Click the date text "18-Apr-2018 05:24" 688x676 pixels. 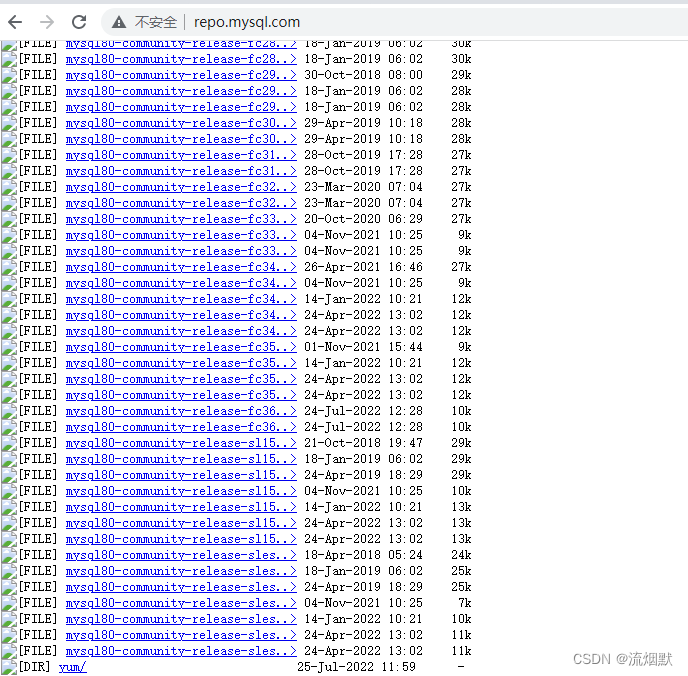tap(363, 555)
